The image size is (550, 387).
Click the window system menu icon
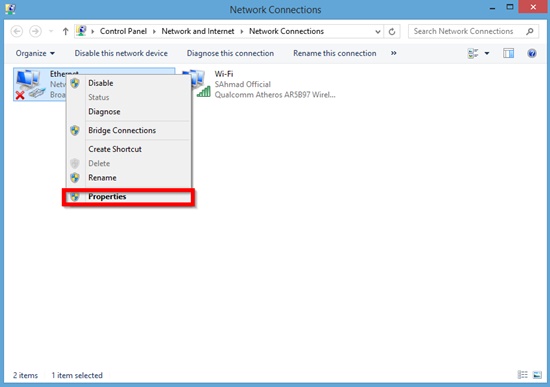[10, 9]
